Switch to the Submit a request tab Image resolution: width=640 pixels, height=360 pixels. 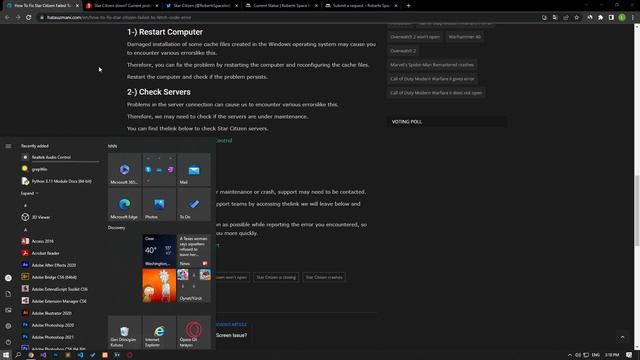[x=361, y=6]
